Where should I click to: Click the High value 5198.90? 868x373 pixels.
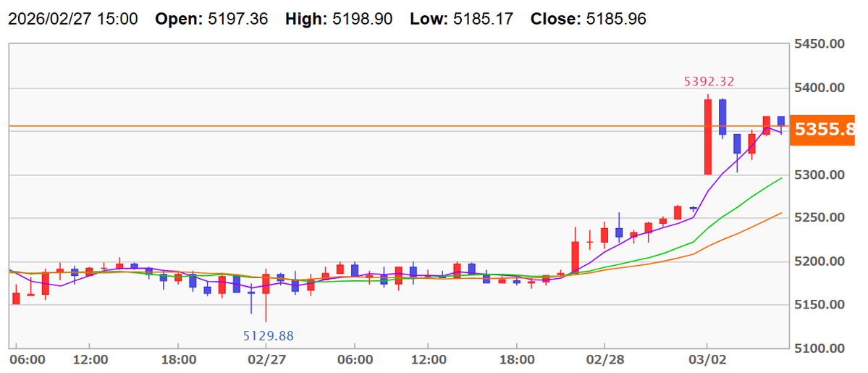point(363,19)
